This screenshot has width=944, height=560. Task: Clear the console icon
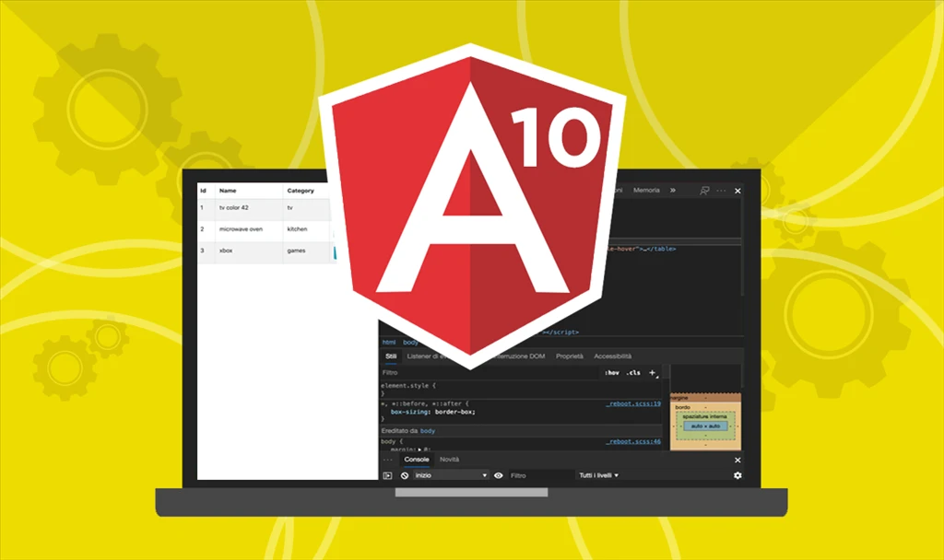coord(405,475)
